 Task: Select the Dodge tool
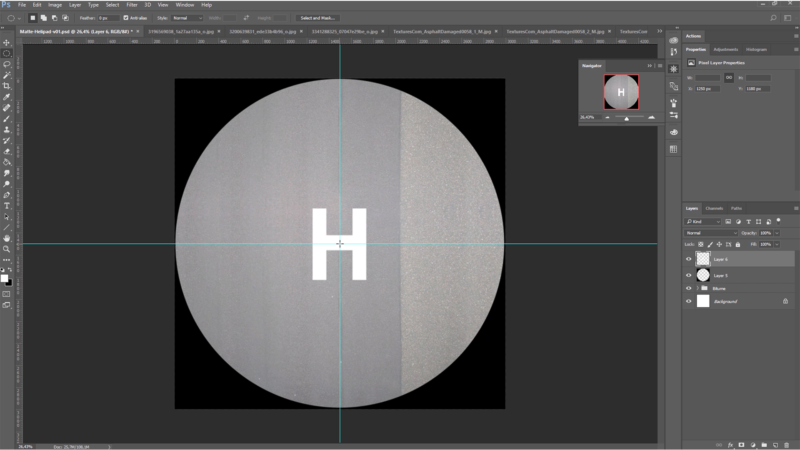7,184
